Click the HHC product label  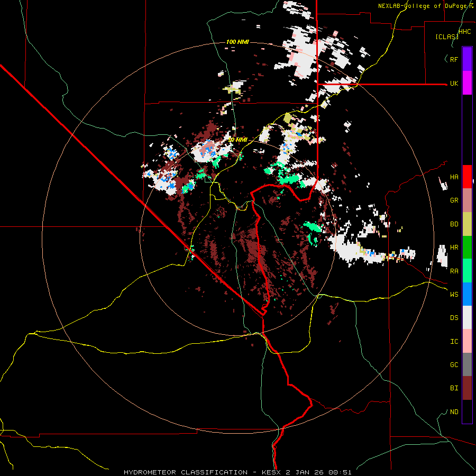tap(465, 32)
